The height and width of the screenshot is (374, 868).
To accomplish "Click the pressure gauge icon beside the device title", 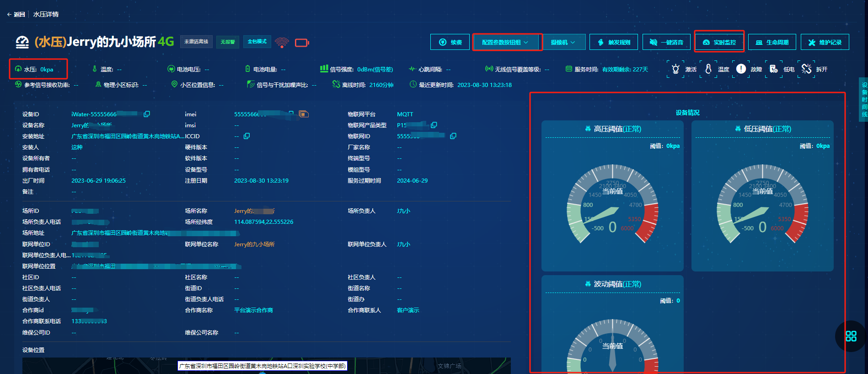I will (22, 42).
